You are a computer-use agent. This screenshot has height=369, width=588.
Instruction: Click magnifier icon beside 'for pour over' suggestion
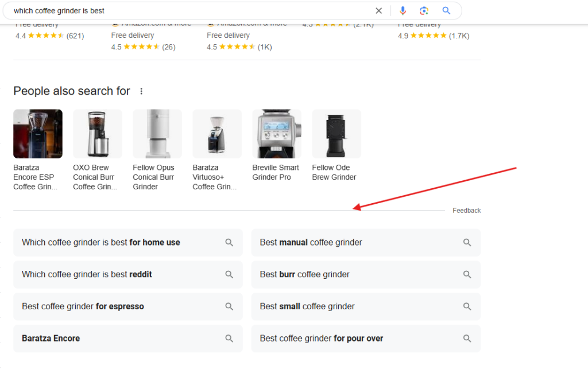pyautogui.click(x=467, y=339)
